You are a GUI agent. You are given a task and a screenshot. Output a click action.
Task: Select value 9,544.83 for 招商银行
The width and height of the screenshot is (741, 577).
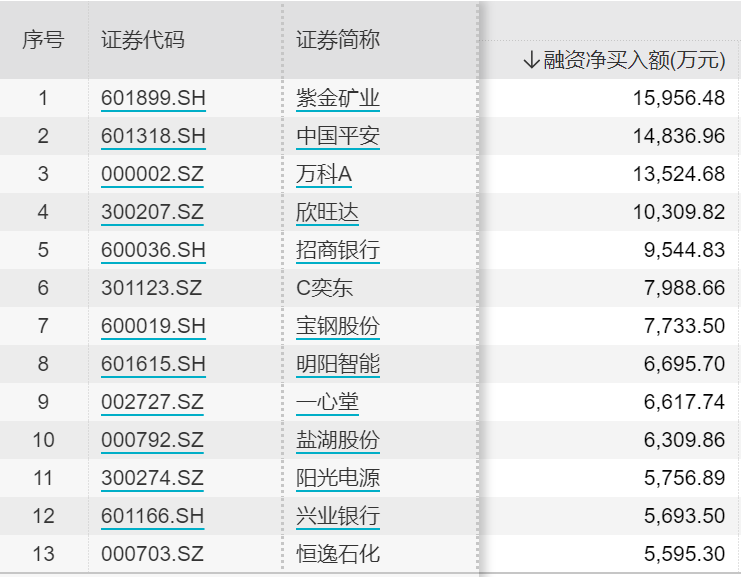(684, 250)
